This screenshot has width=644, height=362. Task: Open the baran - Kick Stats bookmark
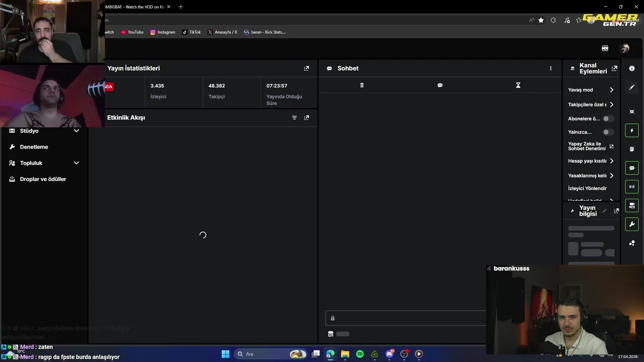(x=265, y=32)
